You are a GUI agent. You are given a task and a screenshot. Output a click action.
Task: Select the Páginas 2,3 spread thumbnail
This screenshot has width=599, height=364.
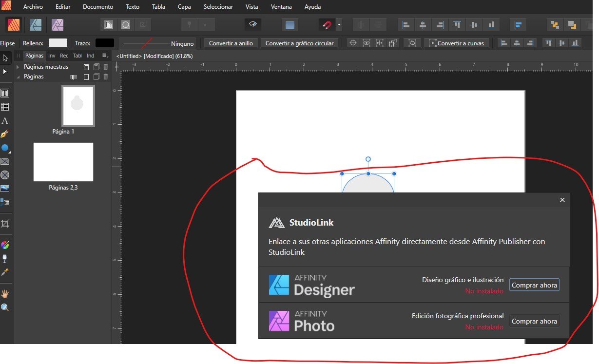click(63, 162)
